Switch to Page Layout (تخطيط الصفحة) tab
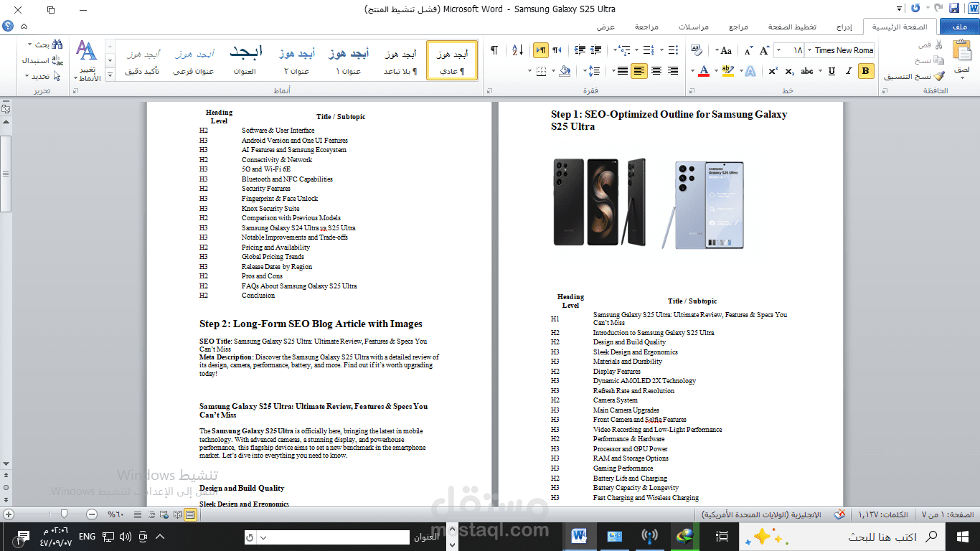 [x=792, y=27]
